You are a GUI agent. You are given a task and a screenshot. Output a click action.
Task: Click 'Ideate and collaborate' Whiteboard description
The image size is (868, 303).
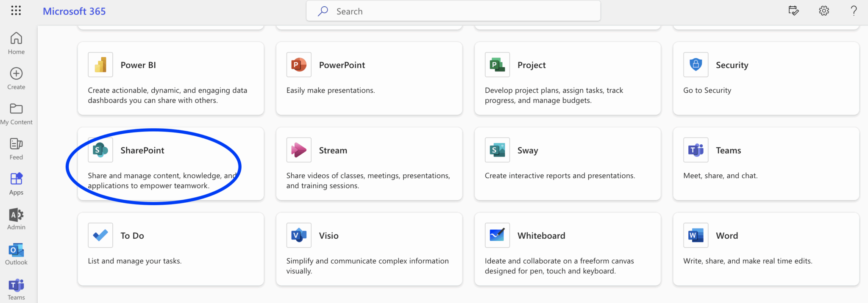(x=559, y=266)
